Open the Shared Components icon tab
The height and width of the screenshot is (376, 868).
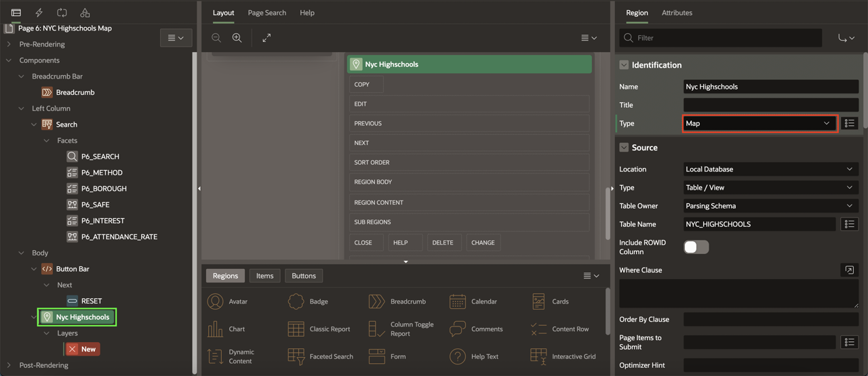[85, 13]
